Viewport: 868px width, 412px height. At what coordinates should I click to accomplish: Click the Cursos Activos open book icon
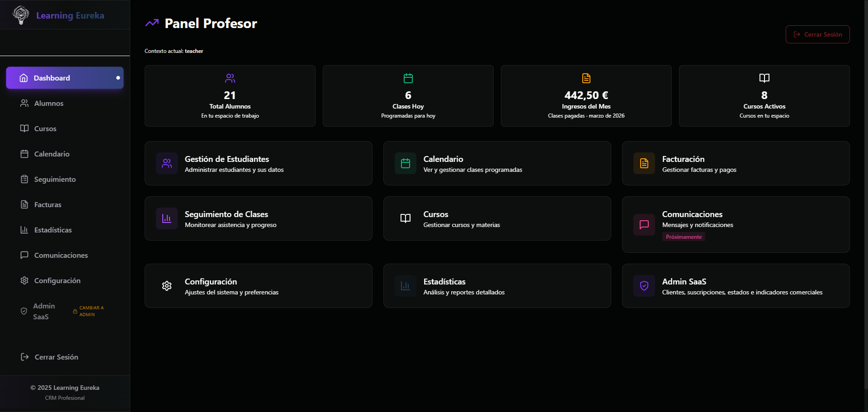764,78
